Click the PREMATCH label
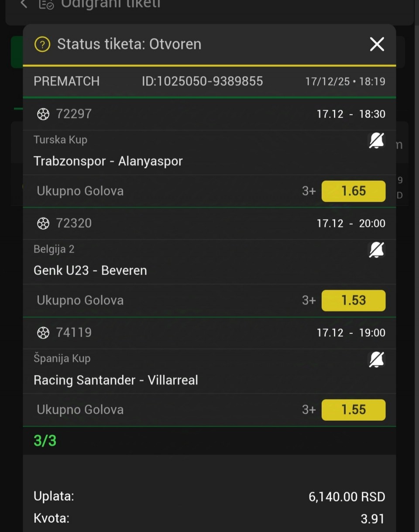 tap(66, 81)
